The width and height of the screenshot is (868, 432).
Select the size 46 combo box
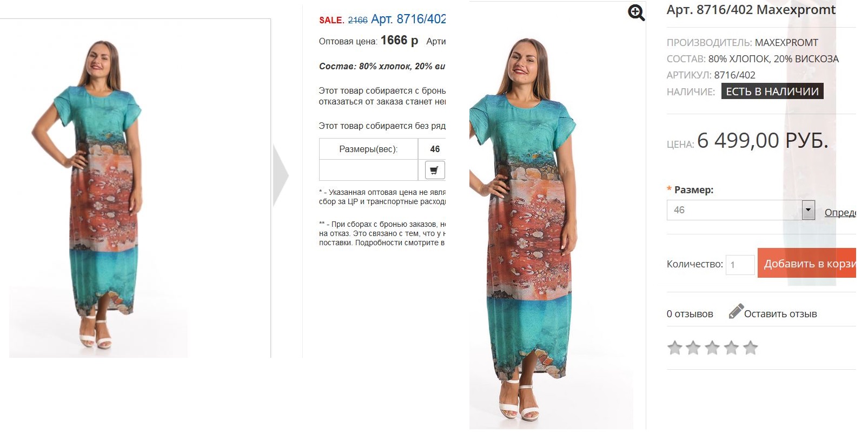741,210
